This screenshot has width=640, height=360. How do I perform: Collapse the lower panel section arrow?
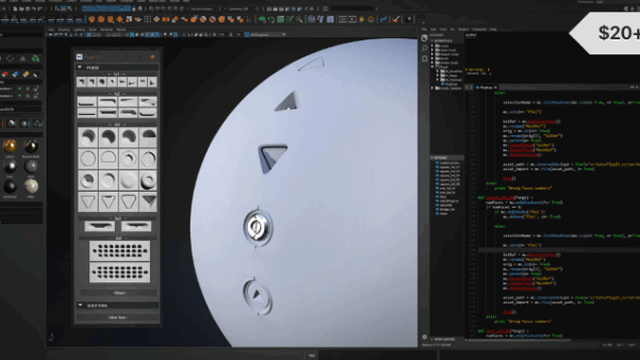click(x=80, y=305)
